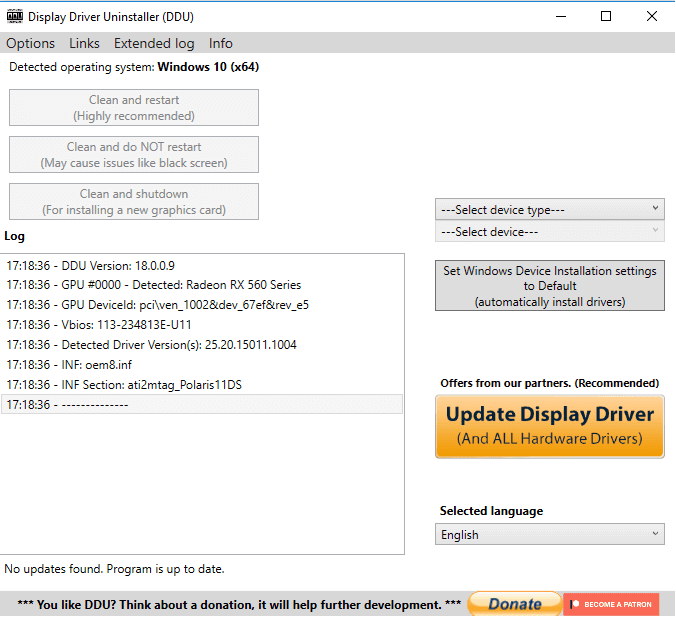Image resolution: width=676 pixels, height=617 pixels.
Task: Open the Options menu
Action: tap(30, 43)
